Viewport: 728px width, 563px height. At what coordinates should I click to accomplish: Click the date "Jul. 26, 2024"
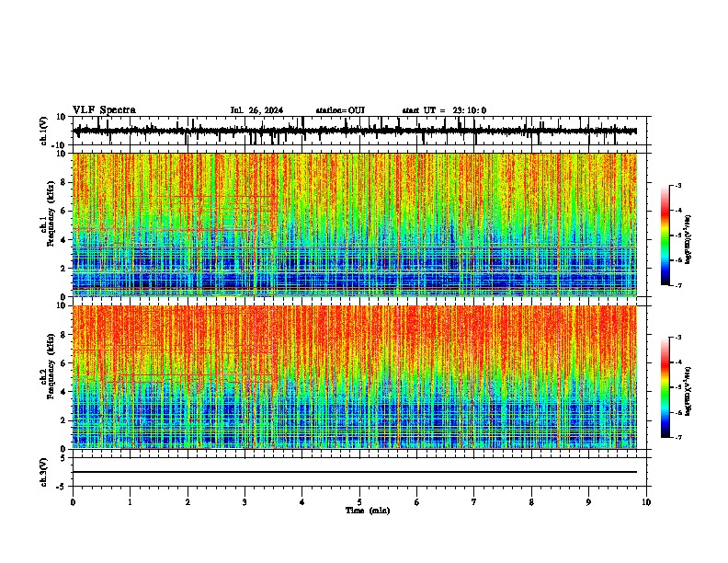[x=256, y=110]
